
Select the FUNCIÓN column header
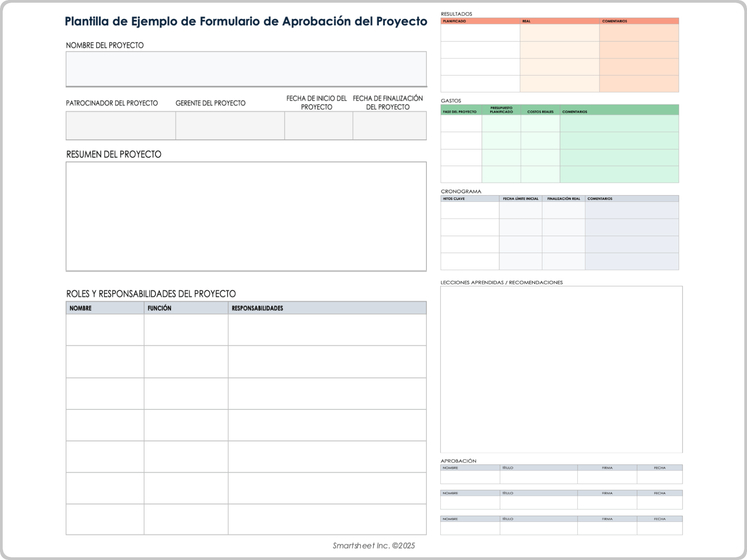click(160, 308)
